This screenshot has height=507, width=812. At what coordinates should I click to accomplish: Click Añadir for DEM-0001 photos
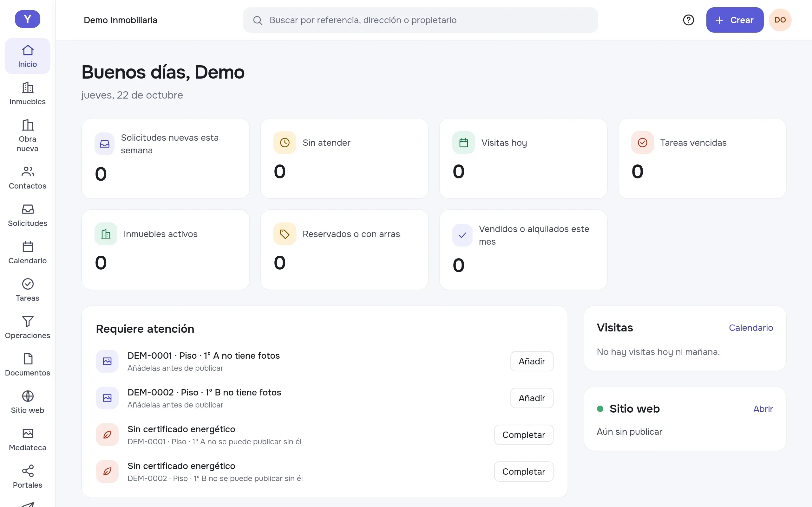[532, 361]
